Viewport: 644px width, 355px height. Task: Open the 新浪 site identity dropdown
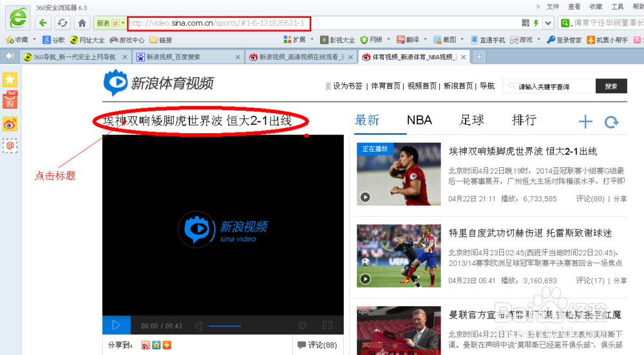pyautogui.click(x=123, y=23)
